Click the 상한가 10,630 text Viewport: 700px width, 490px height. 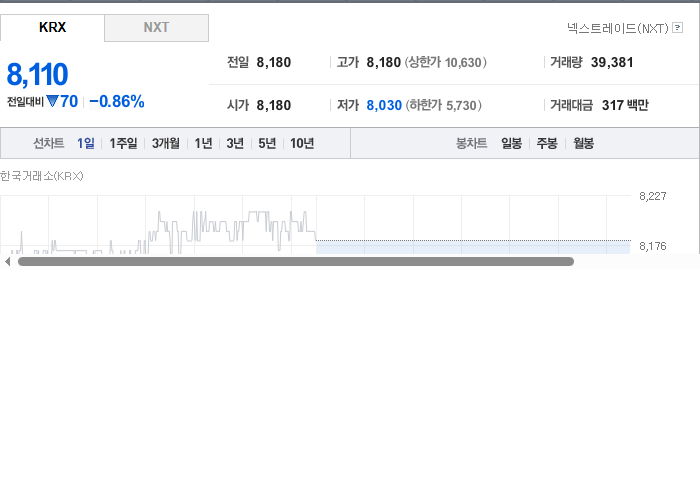click(x=446, y=62)
